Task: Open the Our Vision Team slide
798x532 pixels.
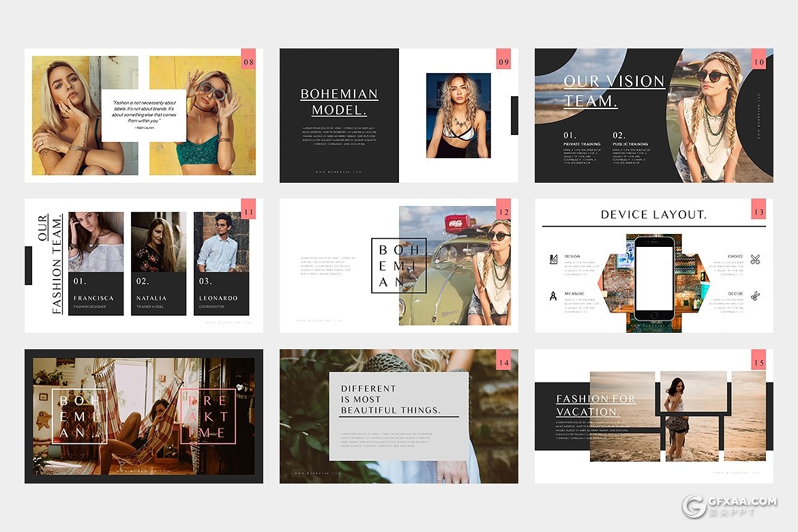Action: coord(653,115)
